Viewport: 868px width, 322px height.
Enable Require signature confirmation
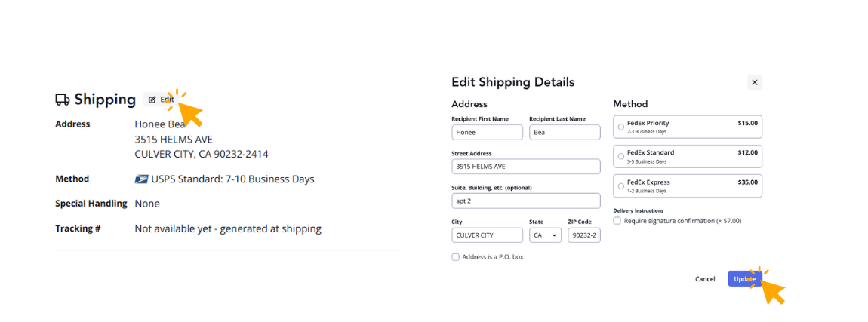[617, 221]
